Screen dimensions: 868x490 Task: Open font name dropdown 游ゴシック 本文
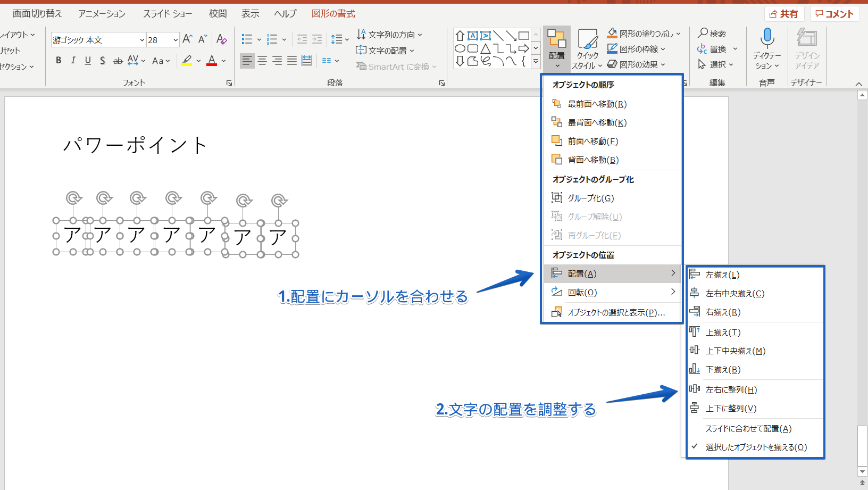click(x=142, y=40)
